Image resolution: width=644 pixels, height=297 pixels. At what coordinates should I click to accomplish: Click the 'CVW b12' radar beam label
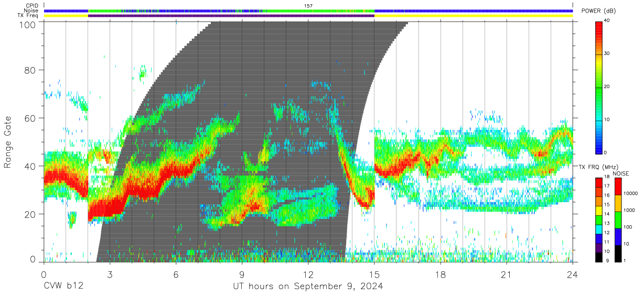coord(63,286)
